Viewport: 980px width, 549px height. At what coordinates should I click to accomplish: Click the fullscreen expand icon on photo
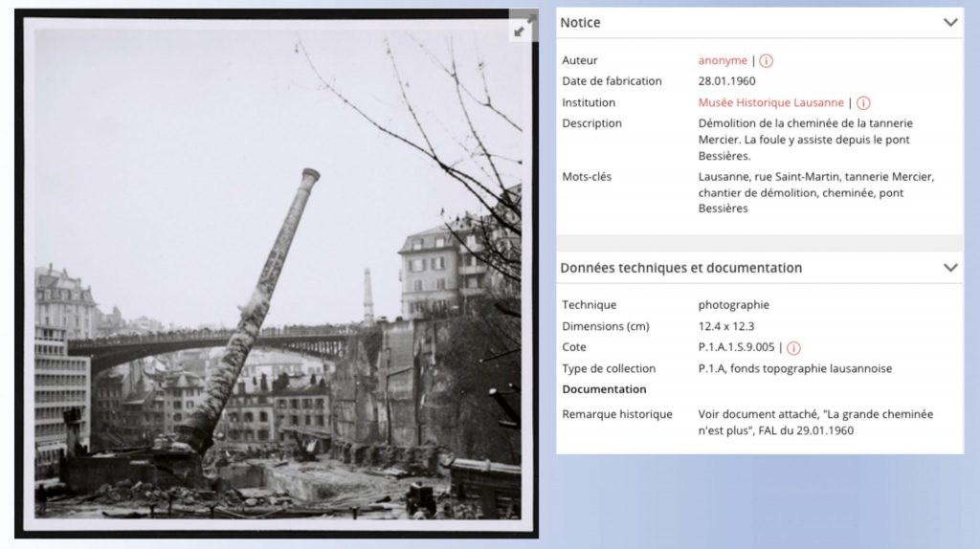tap(519, 31)
